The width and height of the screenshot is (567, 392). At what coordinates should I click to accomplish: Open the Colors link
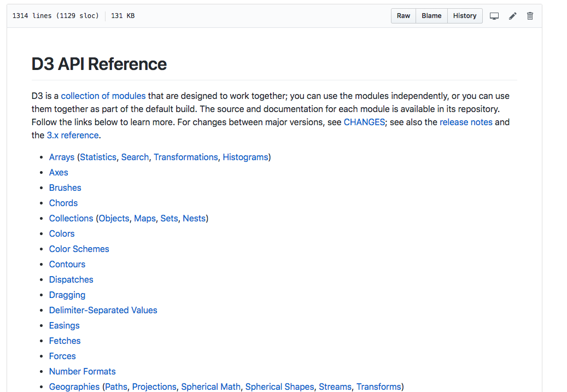pyautogui.click(x=62, y=233)
